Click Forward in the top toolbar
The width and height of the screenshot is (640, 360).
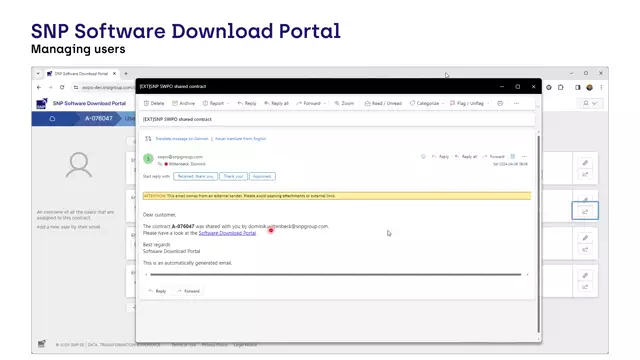coord(309,103)
